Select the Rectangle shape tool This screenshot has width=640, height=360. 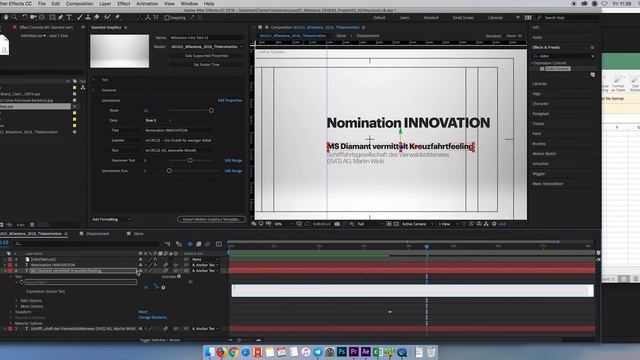click(x=52, y=18)
